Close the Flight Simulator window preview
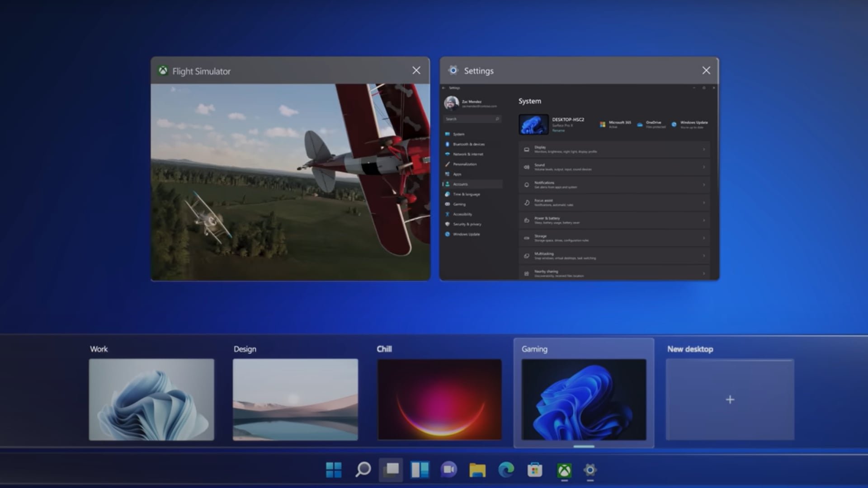This screenshot has height=488, width=868. pos(416,70)
